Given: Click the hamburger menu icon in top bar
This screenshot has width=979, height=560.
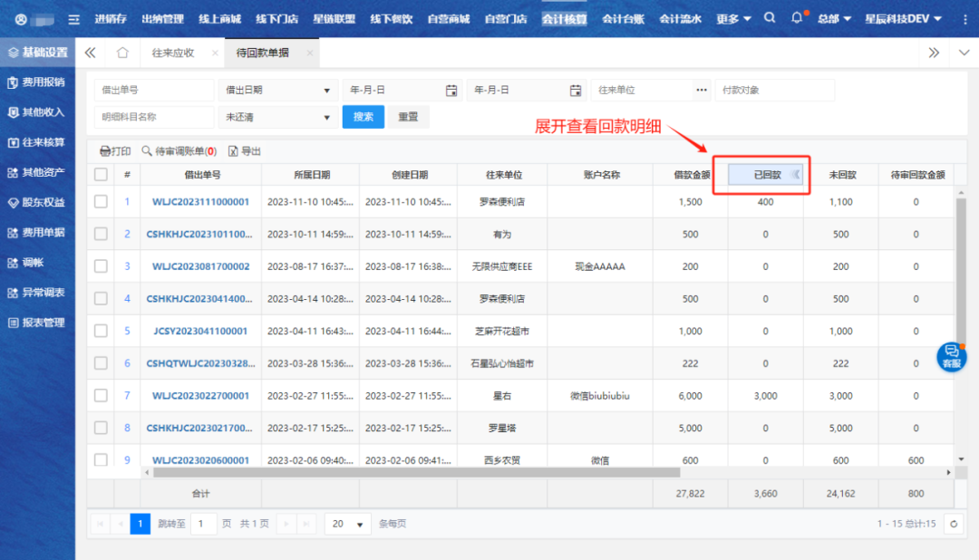Looking at the screenshot, I should click(73, 19).
